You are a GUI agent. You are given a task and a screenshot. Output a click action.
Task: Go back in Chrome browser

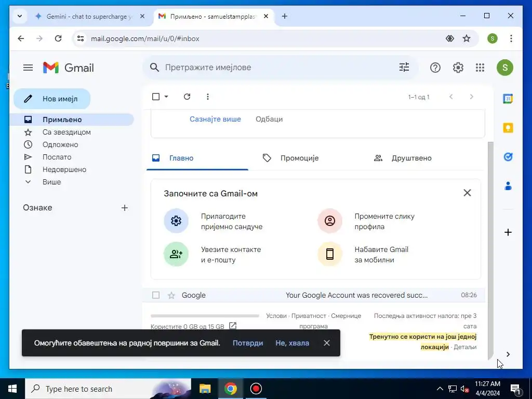click(21, 38)
